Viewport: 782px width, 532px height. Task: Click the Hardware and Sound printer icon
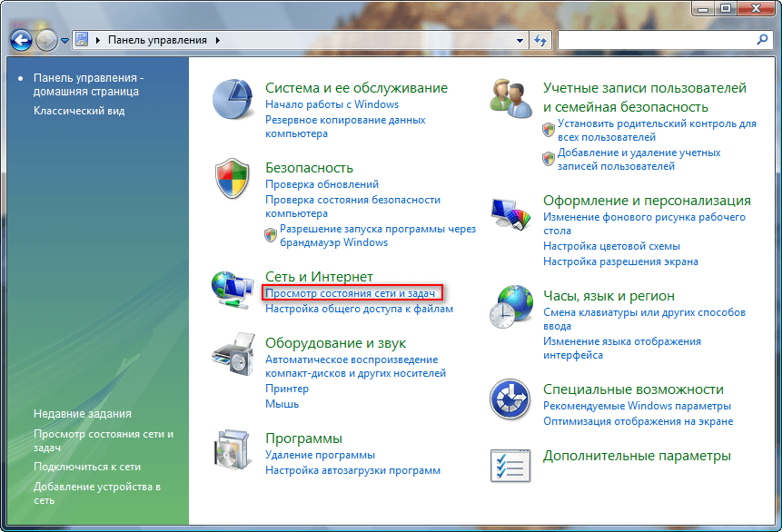(x=233, y=354)
